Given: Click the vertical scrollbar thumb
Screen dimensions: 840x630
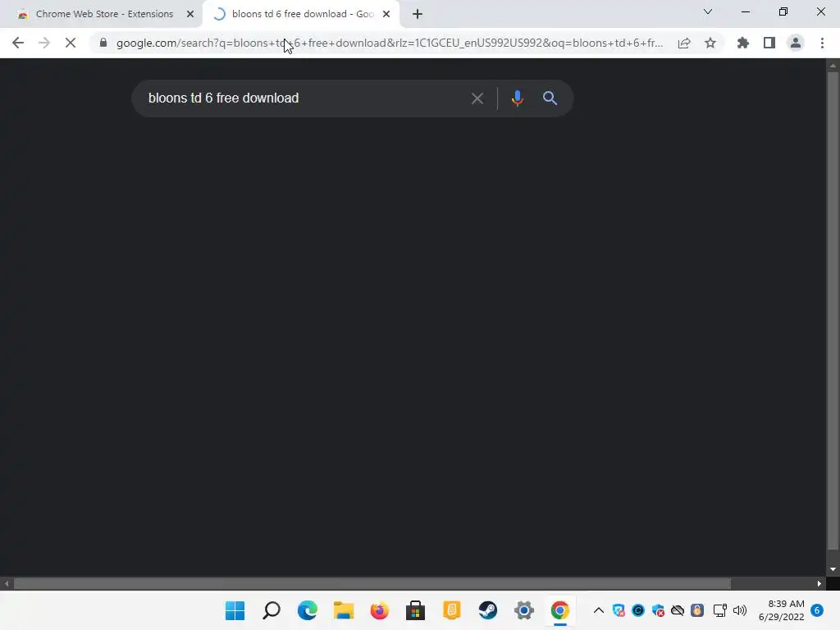Looking at the screenshot, I should (832, 311).
